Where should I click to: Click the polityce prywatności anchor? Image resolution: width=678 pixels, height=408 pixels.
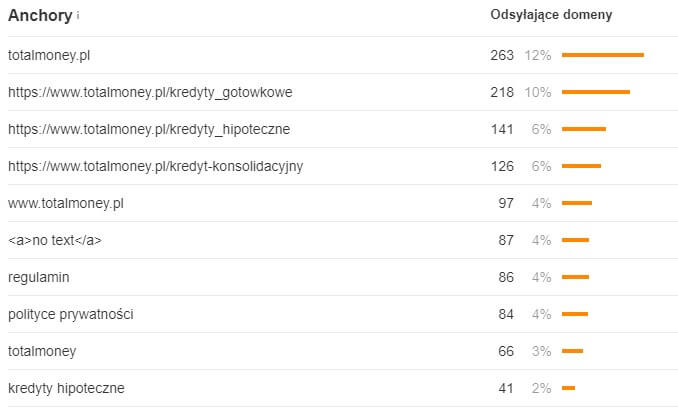(70, 314)
